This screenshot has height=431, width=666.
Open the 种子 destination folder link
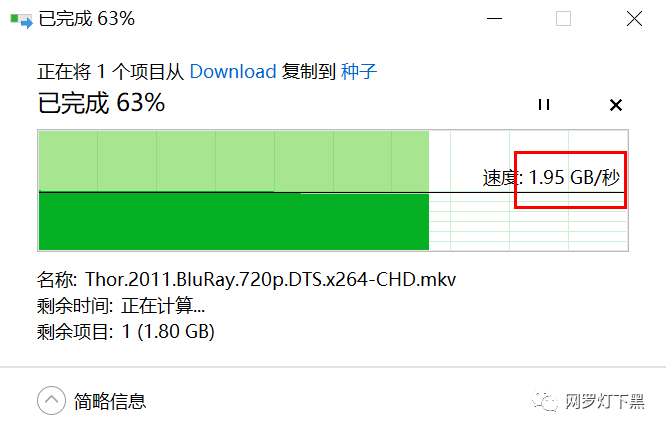358,71
